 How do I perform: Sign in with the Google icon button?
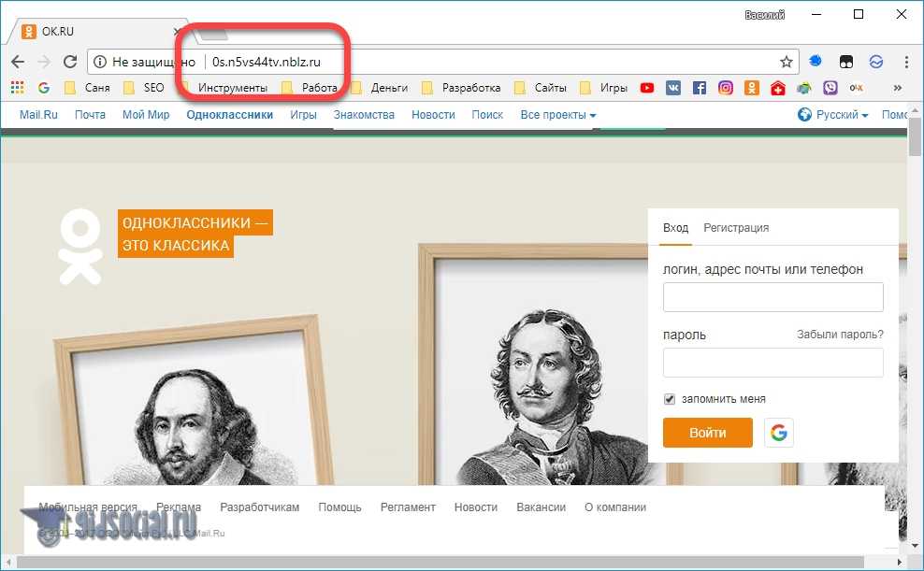coord(778,433)
